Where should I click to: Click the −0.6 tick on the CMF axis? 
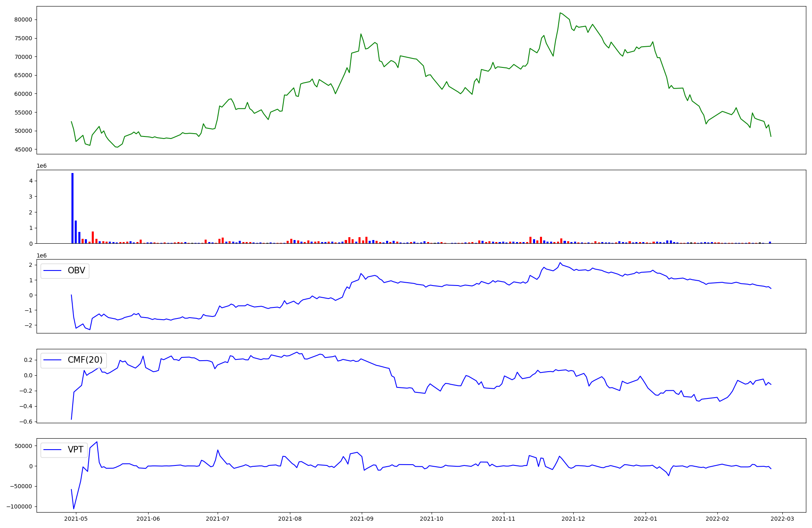click(26, 422)
